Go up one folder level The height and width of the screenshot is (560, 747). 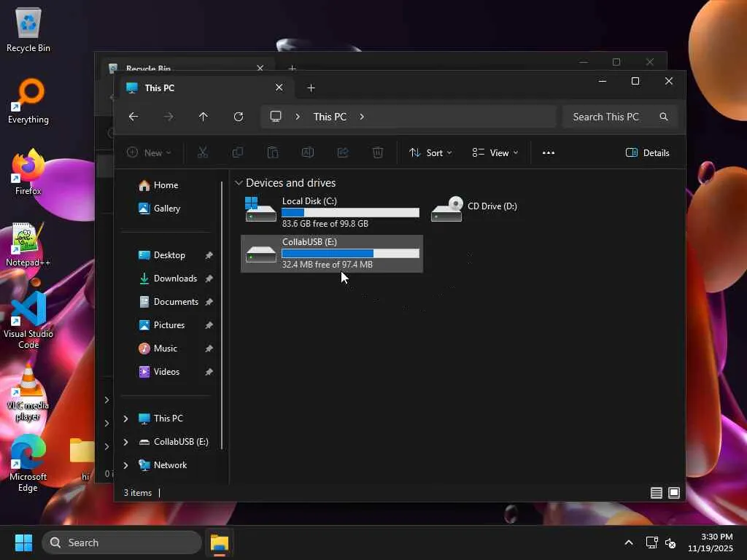tap(204, 117)
